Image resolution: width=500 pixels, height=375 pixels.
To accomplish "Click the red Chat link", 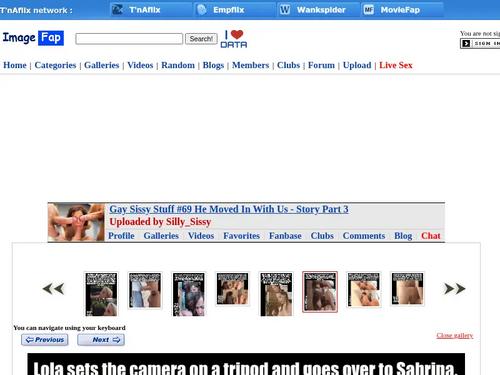I will 431,236.
